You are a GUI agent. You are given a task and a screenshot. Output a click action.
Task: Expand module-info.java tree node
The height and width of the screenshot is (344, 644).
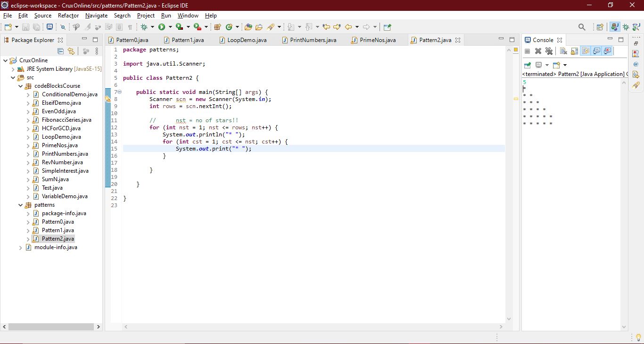(x=21, y=247)
